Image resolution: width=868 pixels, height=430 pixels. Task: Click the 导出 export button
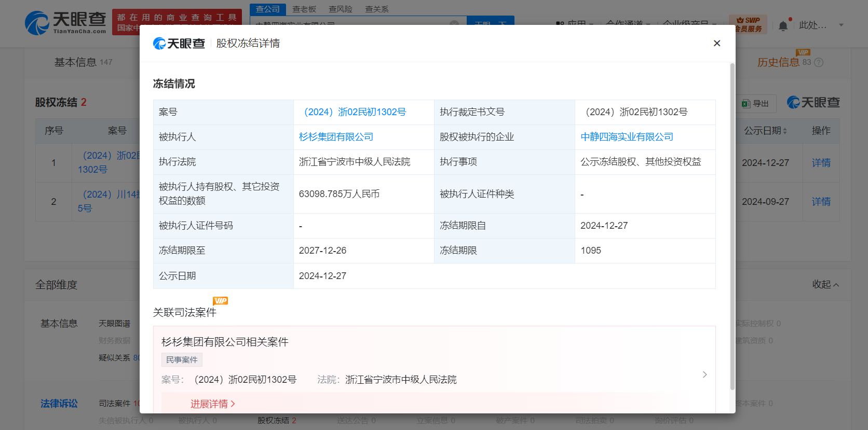(756, 104)
